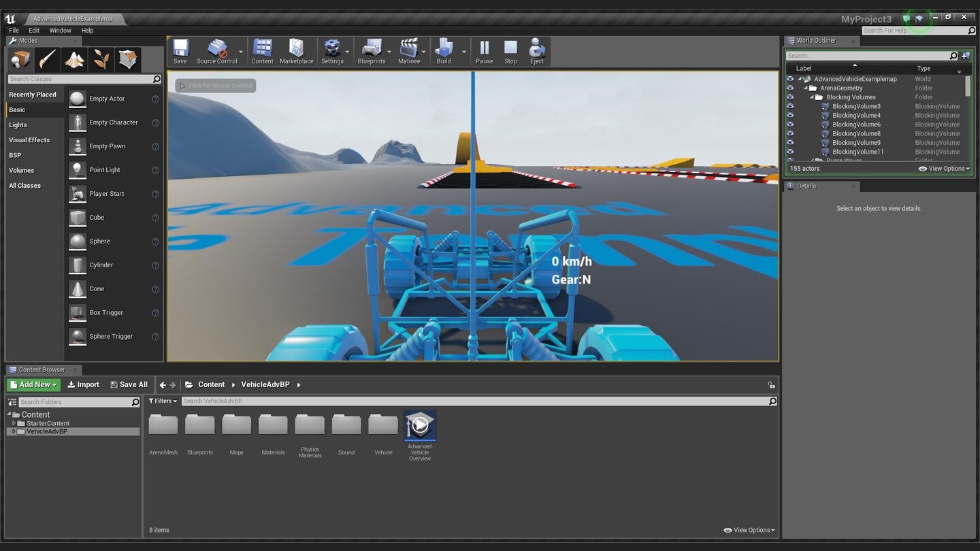The width and height of the screenshot is (980, 551).
Task: Click the Source Control toolbar icon
Action: pos(217,51)
